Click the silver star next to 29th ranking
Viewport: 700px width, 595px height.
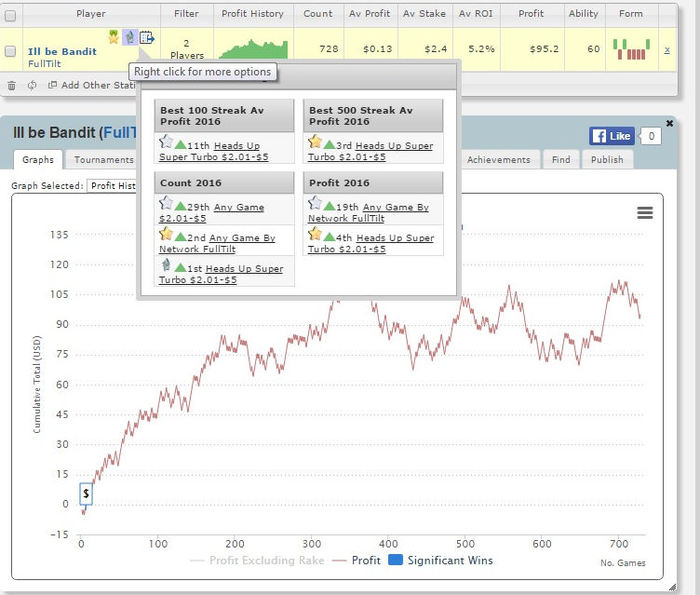[x=166, y=203]
